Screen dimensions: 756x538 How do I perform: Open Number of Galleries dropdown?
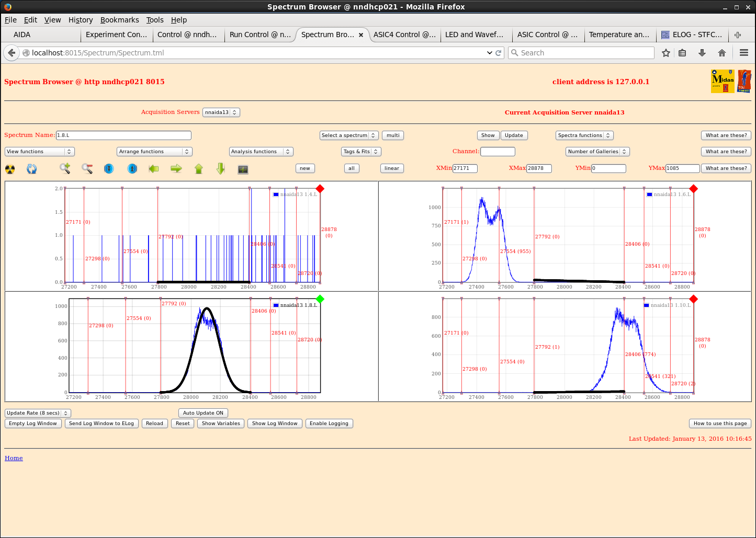tap(597, 152)
